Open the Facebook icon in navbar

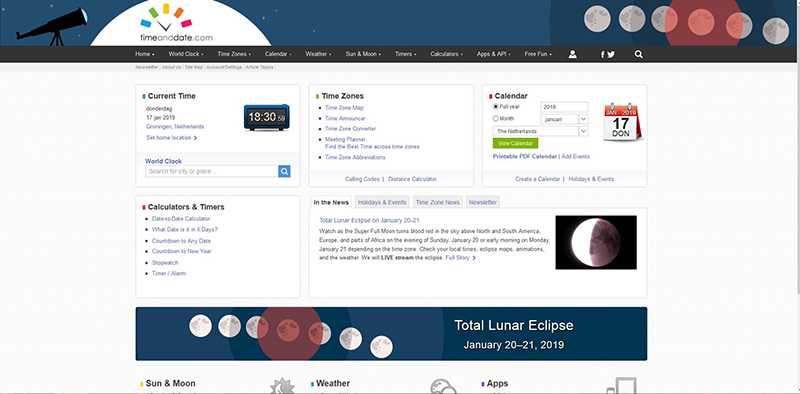pyautogui.click(x=603, y=54)
